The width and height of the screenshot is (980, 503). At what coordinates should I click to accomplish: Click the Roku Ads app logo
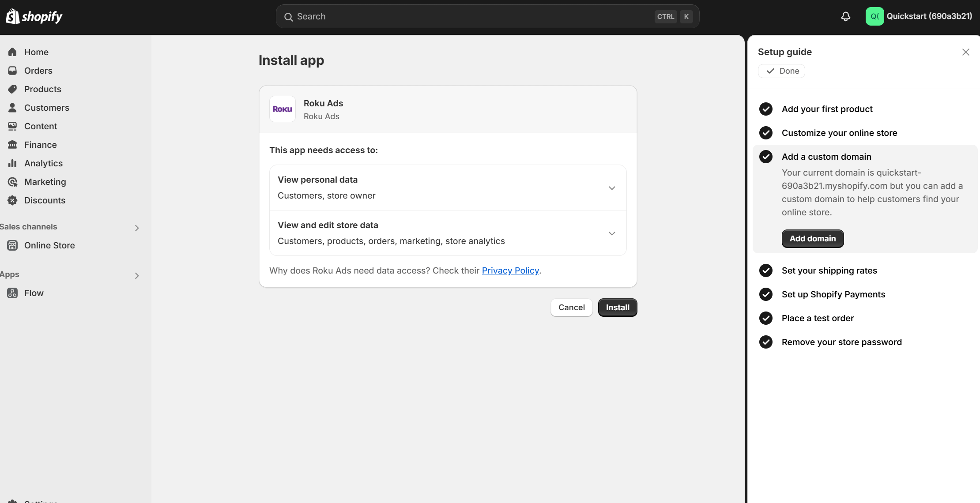point(283,109)
